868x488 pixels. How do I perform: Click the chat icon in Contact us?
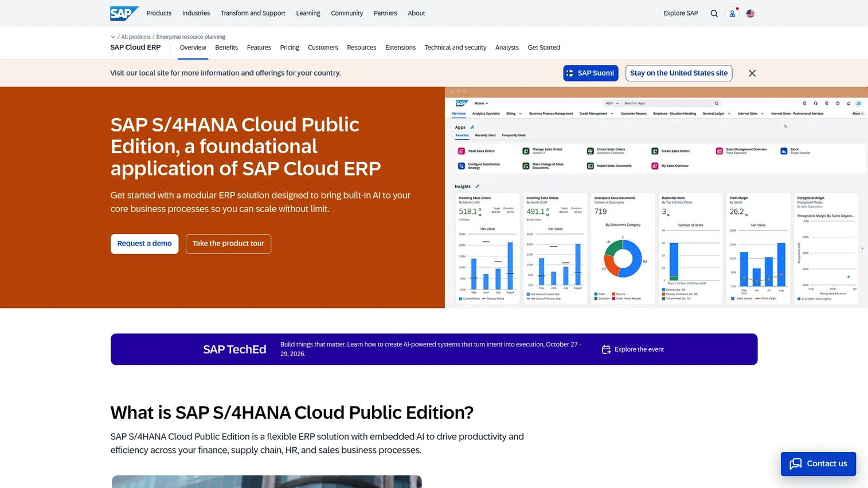[x=796, y=464]
